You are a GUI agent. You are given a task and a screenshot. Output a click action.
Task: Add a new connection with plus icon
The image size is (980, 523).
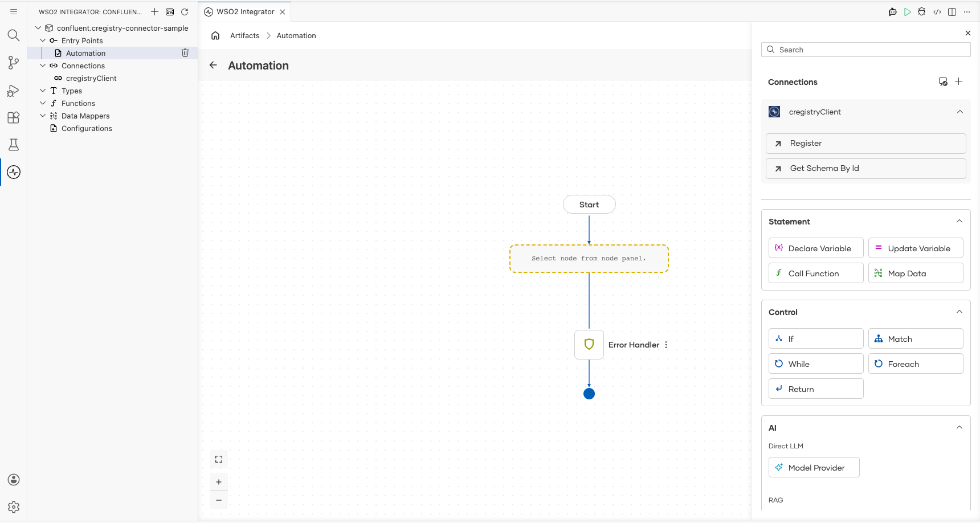click(x=959, y=81)
